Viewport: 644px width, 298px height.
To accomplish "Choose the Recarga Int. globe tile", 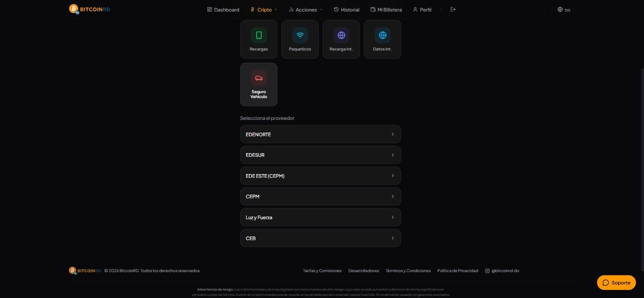I will 341,39.
